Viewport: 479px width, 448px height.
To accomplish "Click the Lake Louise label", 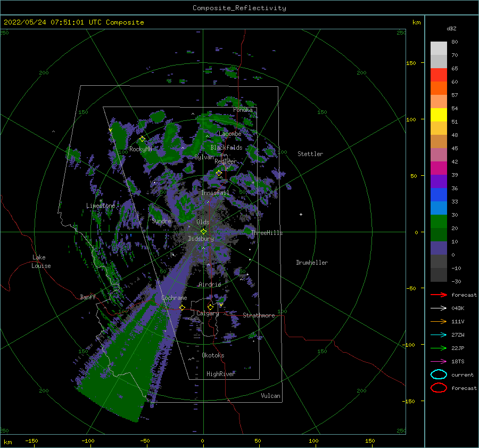I will tap(41, 262).
